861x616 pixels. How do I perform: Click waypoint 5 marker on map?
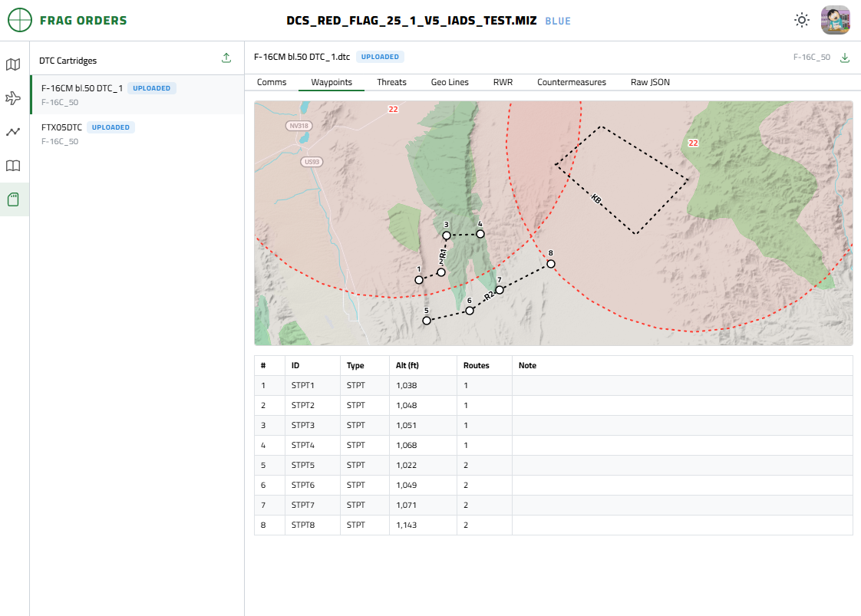coord(427,321)
